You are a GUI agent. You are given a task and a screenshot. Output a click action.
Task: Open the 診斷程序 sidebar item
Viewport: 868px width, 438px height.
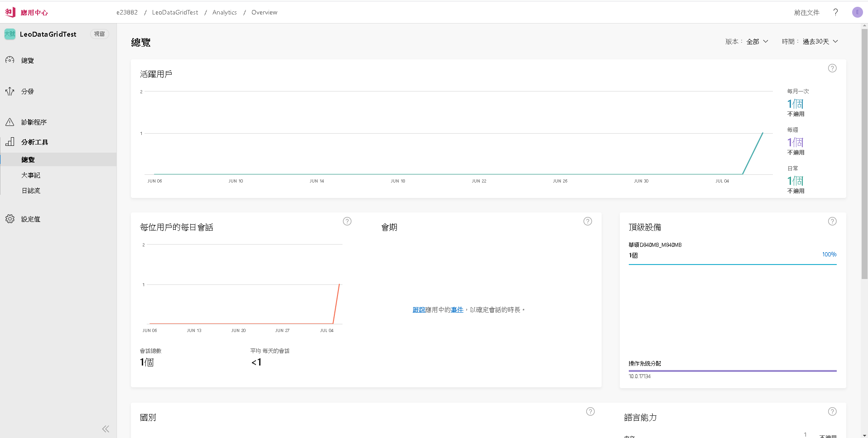point(34,122)
